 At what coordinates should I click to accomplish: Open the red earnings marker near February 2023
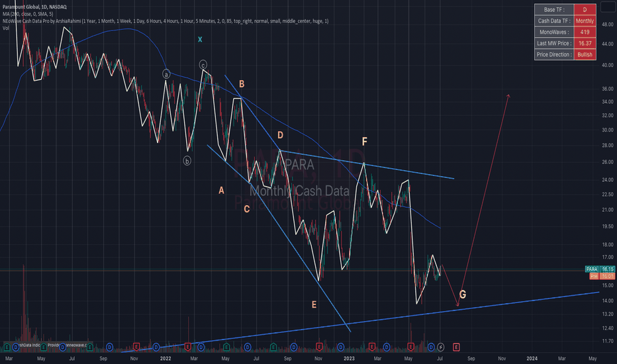(x=372, y=347)
